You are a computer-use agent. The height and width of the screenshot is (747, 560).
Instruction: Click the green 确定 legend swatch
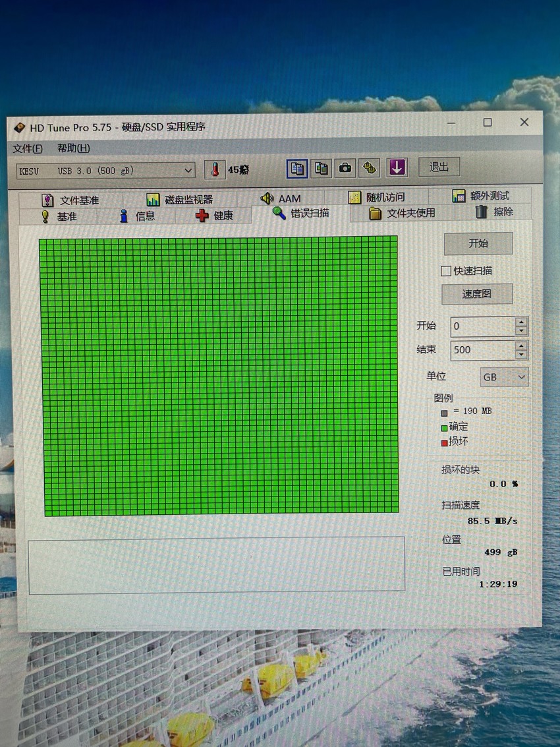click(444, 428)
